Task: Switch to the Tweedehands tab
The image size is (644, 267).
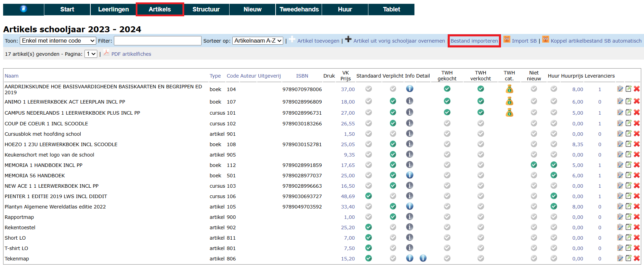Action: (299, 9)
